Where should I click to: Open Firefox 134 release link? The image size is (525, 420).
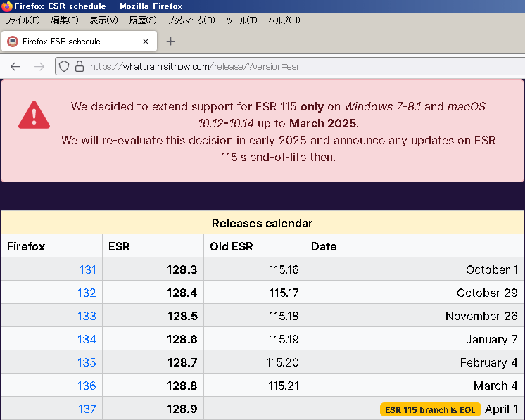[87, 339]
